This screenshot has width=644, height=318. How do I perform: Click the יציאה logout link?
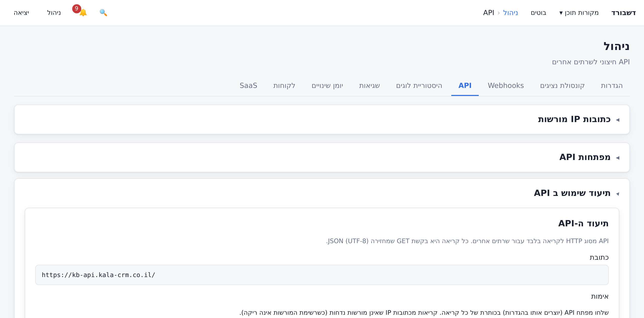click(21, 13)
